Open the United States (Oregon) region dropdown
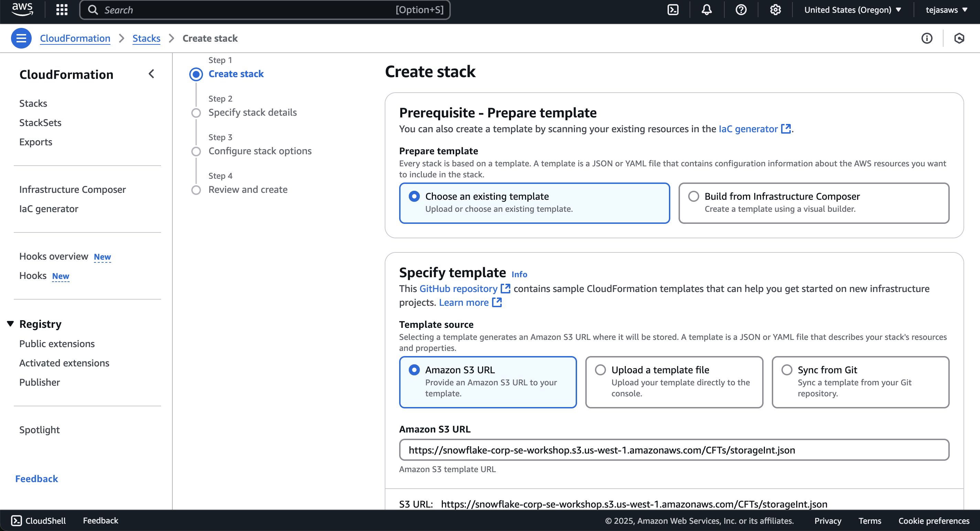980x531 pixels. point(853,10)
